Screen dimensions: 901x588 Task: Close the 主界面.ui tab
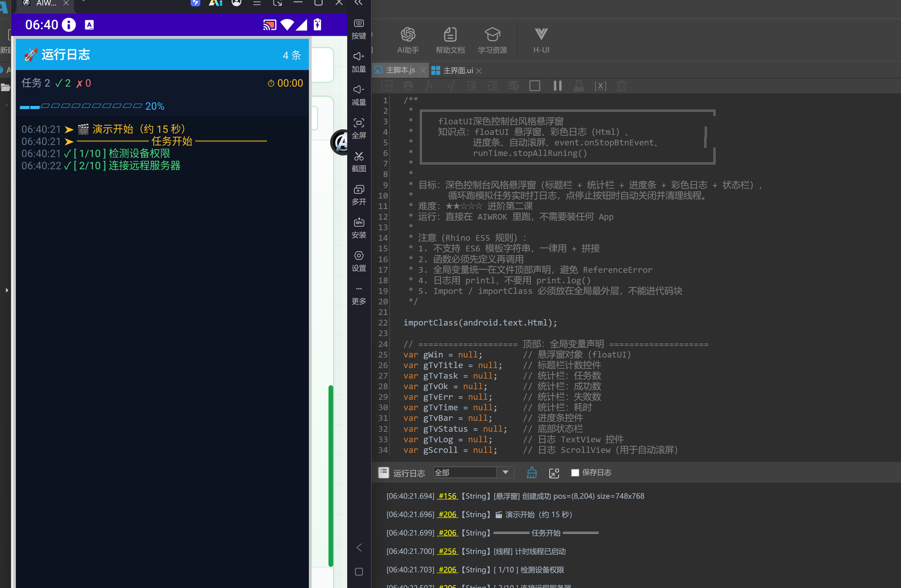(479, 71)
